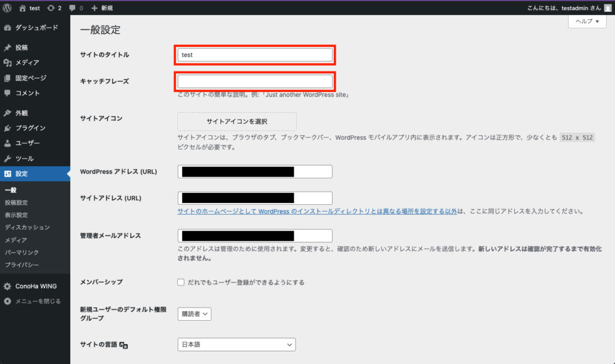
Task: Focus the WordPress アドレス (URL) field
Action: [x=255, y=171]
